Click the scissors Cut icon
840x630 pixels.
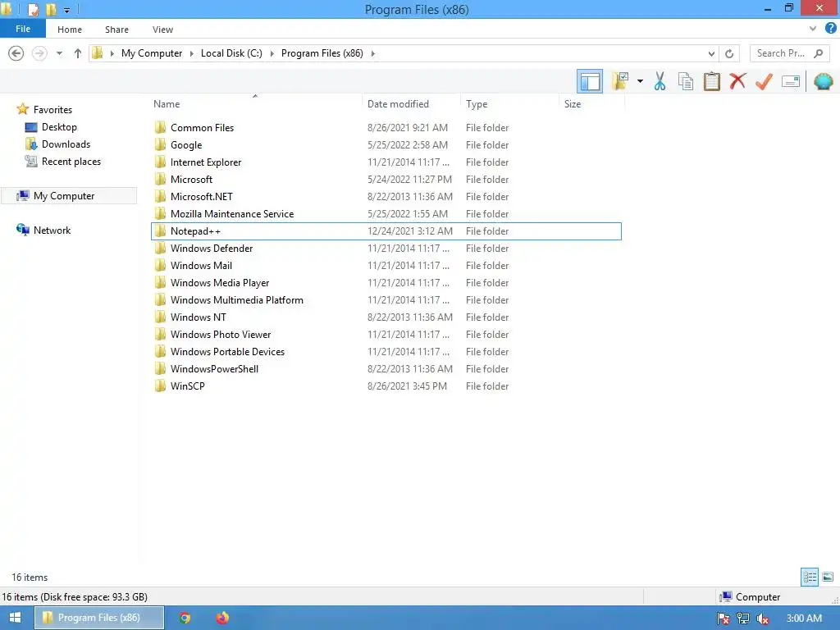660,81
